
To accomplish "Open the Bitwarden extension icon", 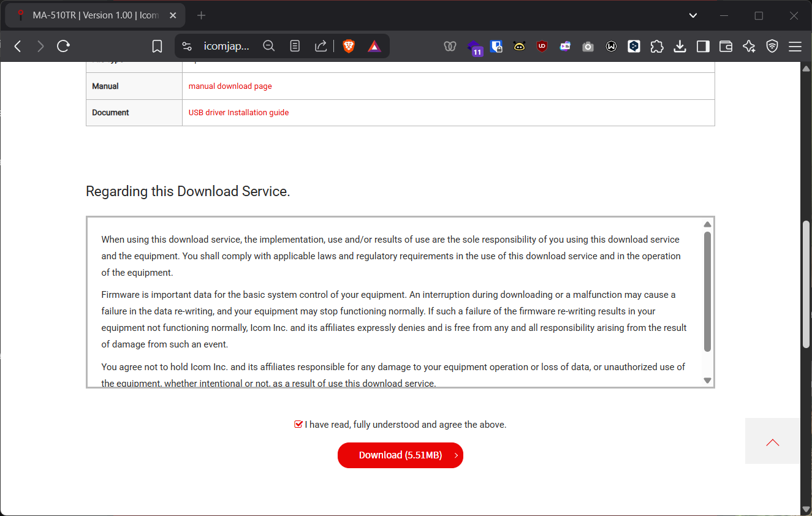I will coord(496,46).
